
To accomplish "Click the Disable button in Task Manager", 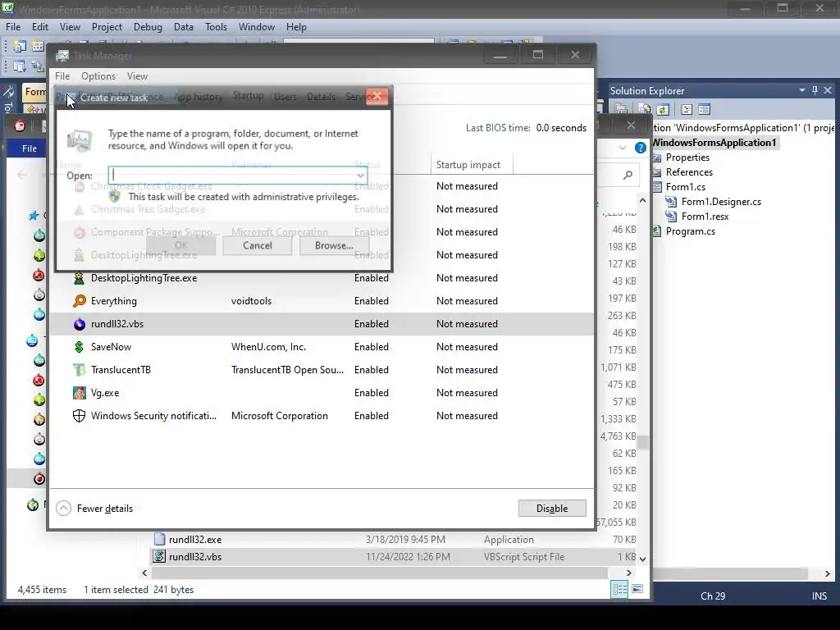I will pos(552,509).
